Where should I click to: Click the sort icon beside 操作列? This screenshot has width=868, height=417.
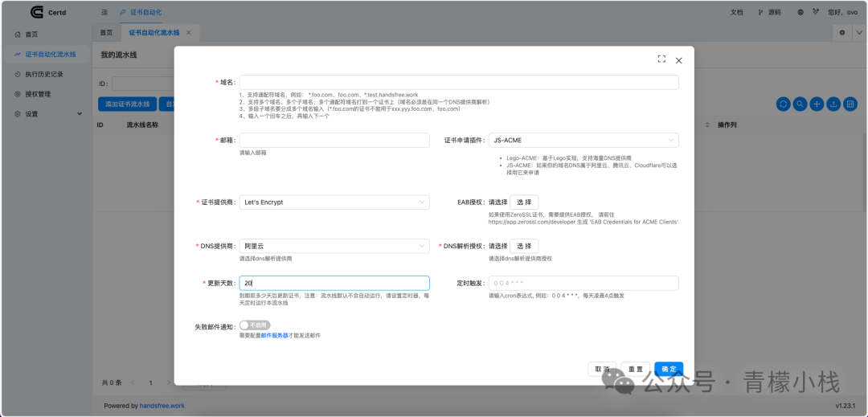tap(707, 125)
